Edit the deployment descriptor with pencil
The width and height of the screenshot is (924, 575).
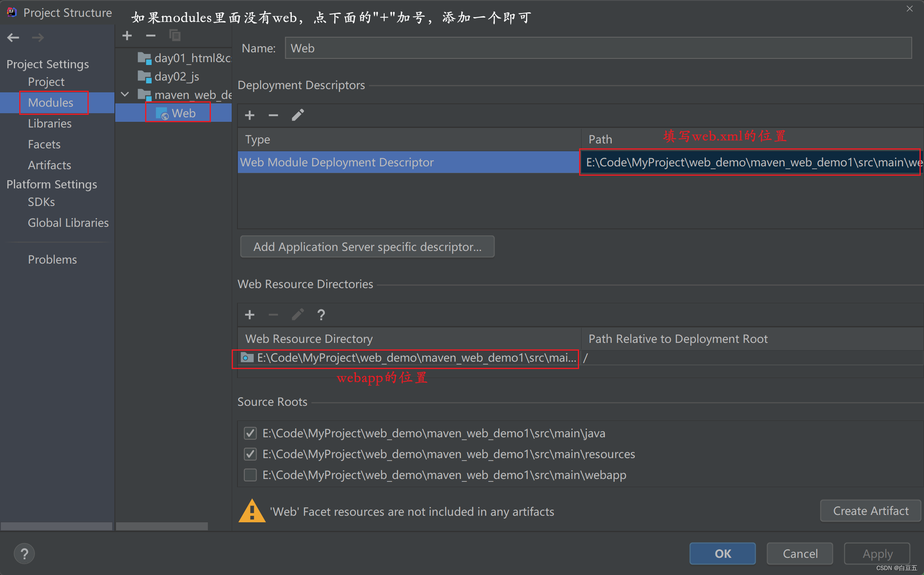pyautogui.click(x=298, y=115)
